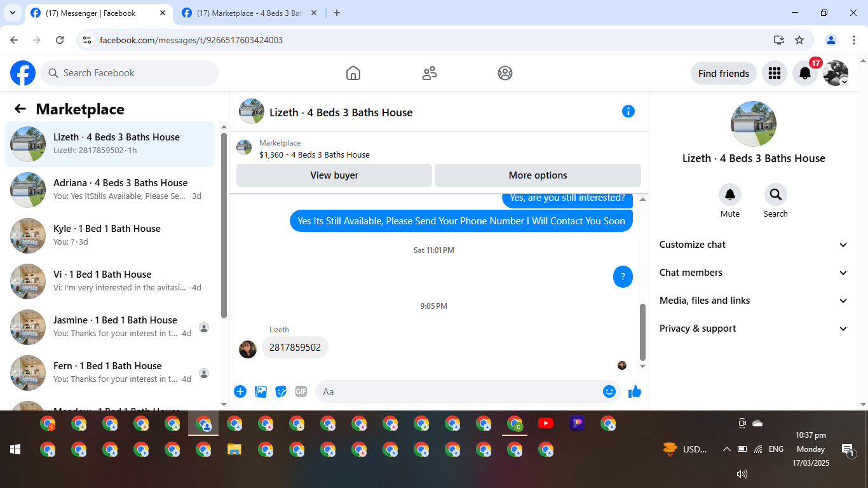868x488 pixels.
Task: Mute this conversation with the bell icon
Action: [x=730, y=194]
